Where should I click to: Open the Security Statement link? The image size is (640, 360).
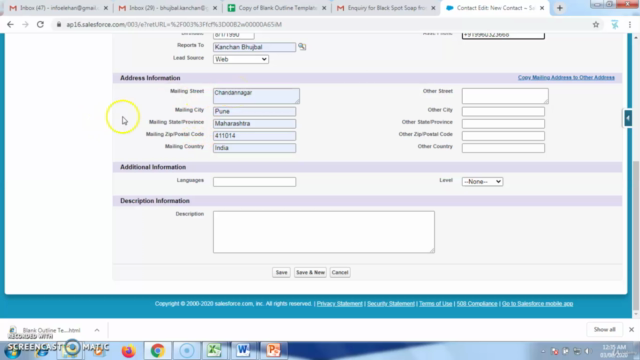(x=391, y=304)
